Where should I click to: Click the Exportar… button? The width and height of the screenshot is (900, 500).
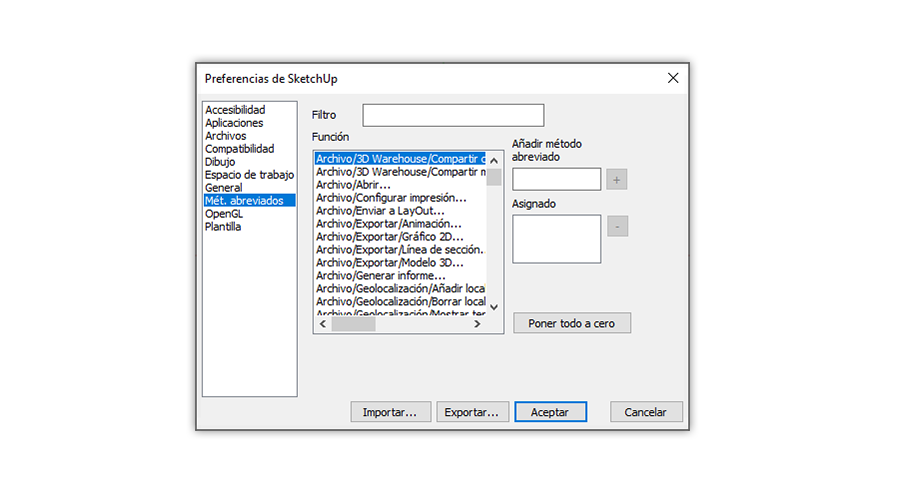point(472,412)
